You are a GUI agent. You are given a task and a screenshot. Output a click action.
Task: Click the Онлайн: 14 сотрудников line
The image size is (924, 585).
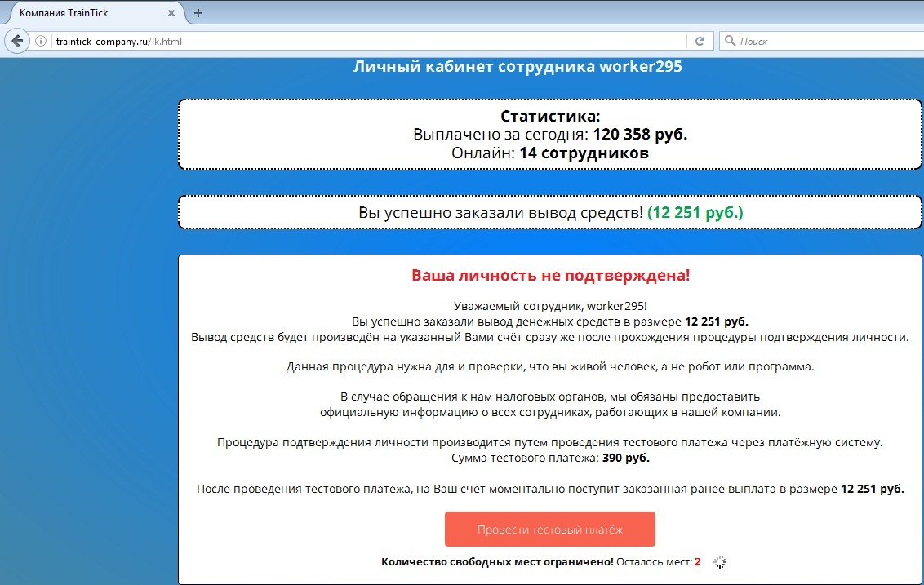click(x=549, y=153)
